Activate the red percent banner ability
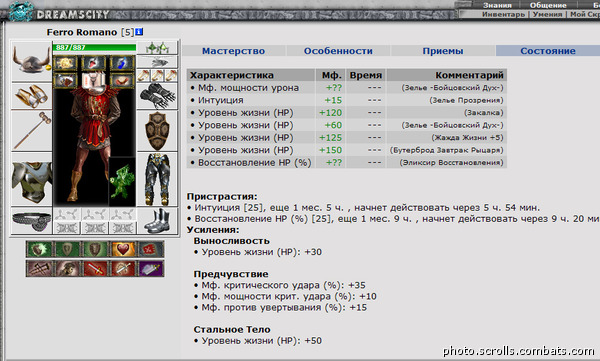This screenshot has width=600, height=361. click(151, 249)
